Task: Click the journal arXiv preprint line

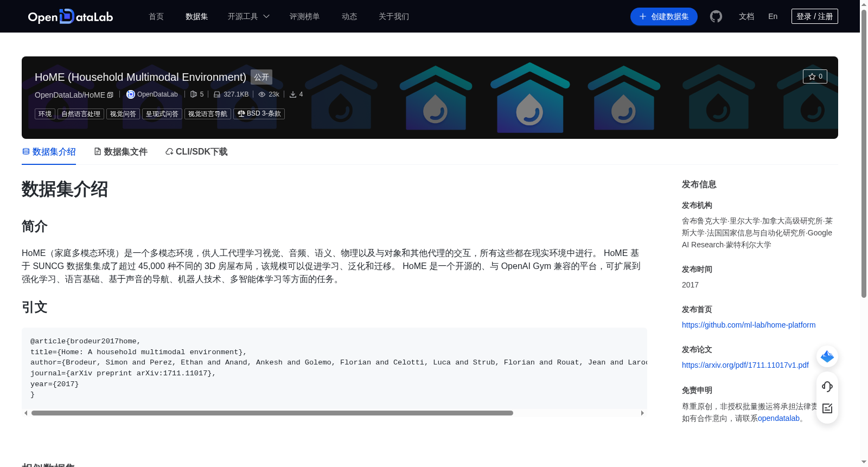Action: (123, 373)
